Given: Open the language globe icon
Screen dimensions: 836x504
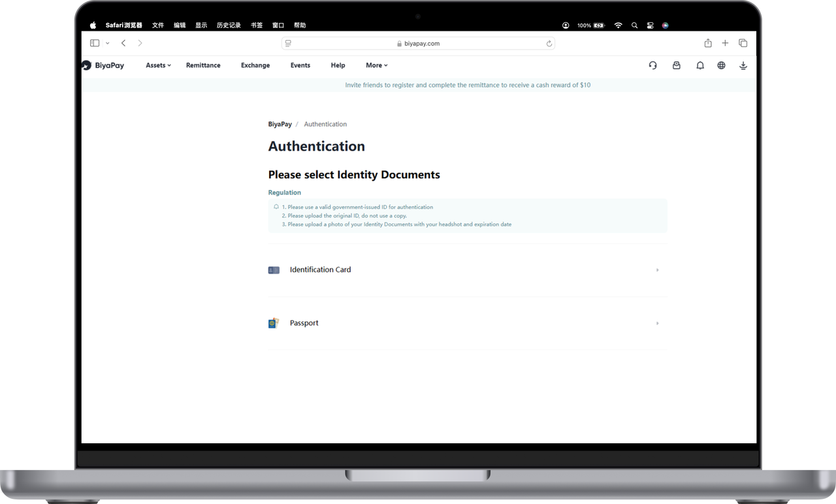Looking at the screenshot, I should pos(721,65).
